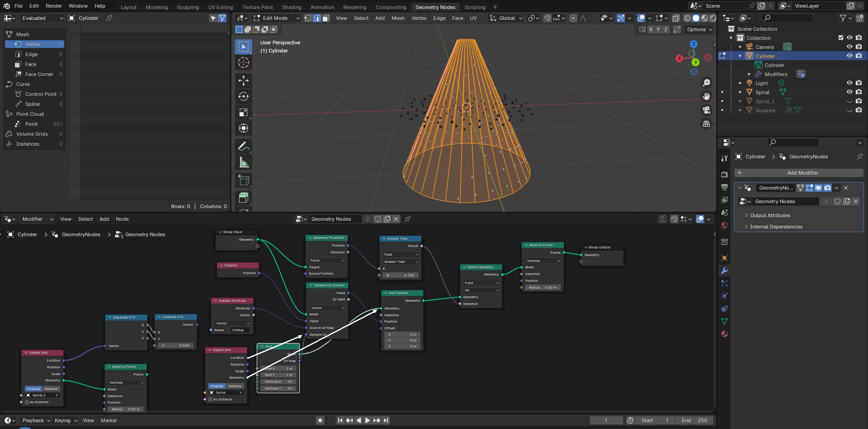
Task: Pick the Measure tool
Action: coord(243,162)
